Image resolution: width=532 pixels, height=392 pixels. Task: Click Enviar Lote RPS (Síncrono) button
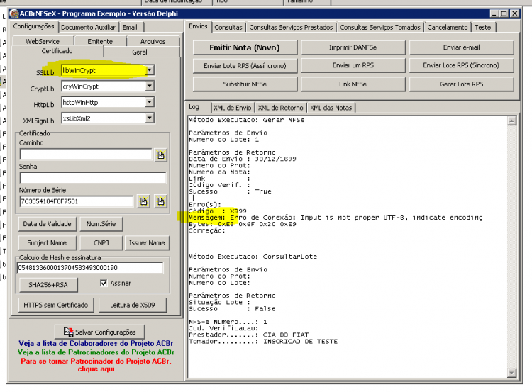tap(462, 66)
